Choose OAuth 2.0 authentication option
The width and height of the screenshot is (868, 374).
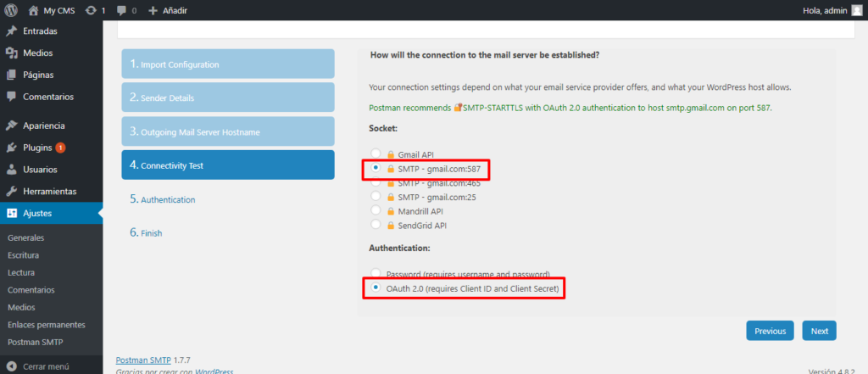(376, 287)
